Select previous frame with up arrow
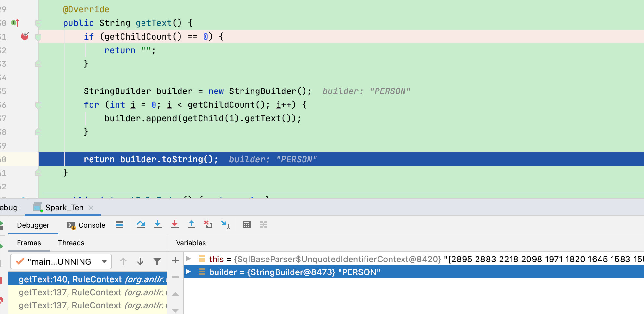The width and height of the screenshot is (644, 314). [x=123, y=261]
